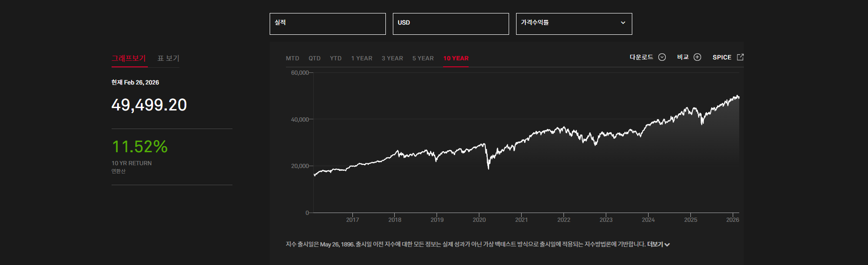868x265 pixels.
Task: Click the USD currency field
Action: [x=451, y=24]
